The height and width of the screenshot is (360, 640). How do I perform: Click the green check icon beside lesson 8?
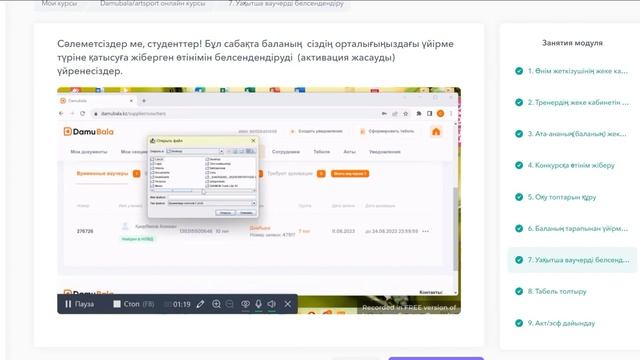click(519, 291)
